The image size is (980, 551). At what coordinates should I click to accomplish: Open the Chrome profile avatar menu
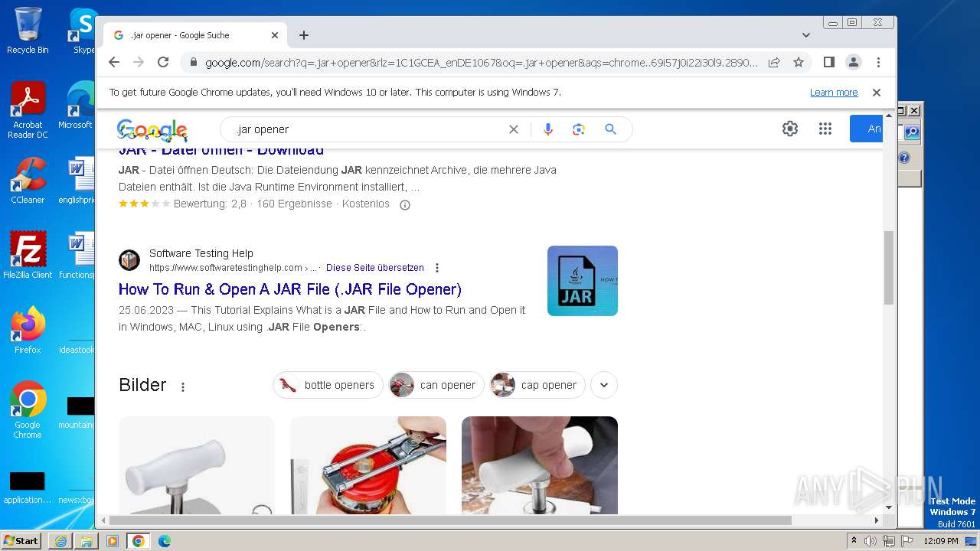pyautogui.click(x=854, y=63)
